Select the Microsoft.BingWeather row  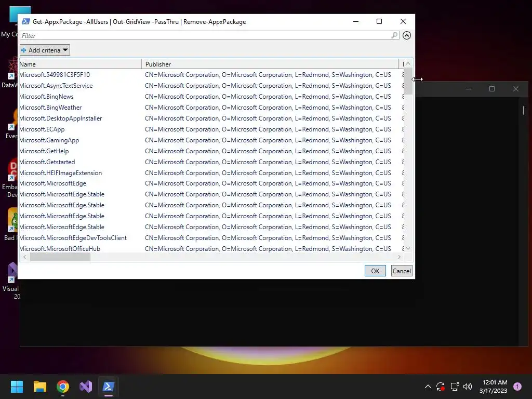211,107
